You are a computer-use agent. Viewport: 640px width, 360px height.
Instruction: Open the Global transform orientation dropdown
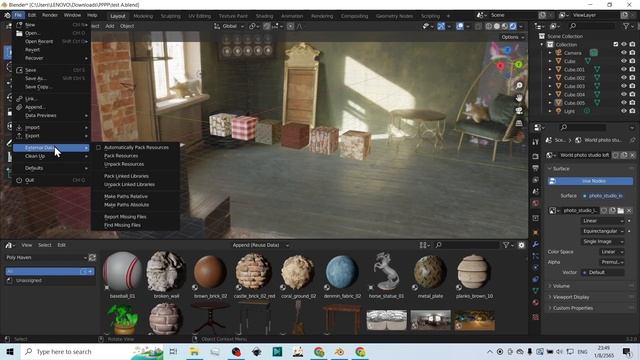click(229, 26)
